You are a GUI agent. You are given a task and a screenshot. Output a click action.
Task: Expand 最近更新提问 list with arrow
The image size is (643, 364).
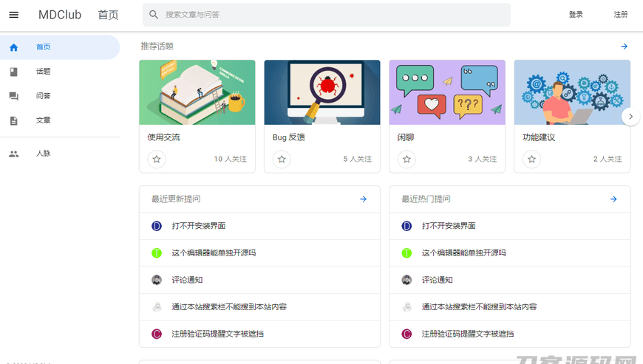(x=363, y=199)
